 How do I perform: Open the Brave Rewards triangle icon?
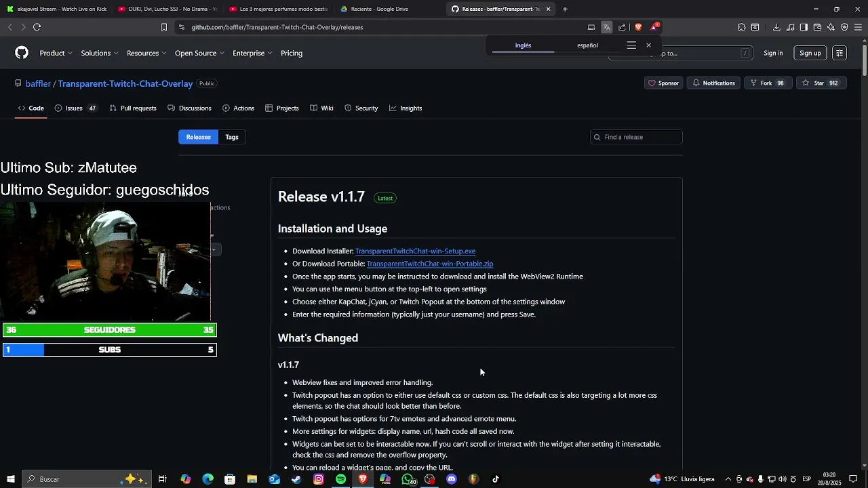coord(654,27)
